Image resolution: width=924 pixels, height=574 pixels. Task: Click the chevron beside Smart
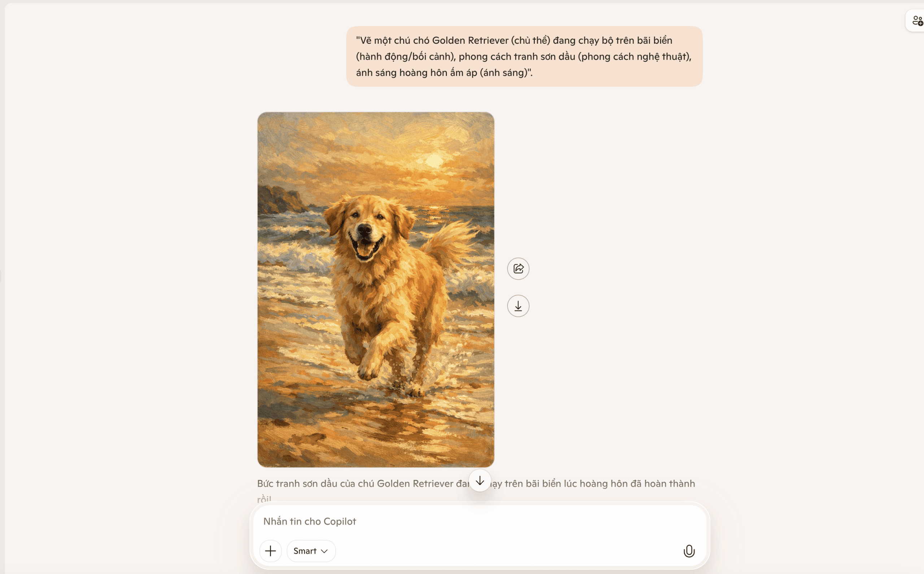[x=324, y=551]
